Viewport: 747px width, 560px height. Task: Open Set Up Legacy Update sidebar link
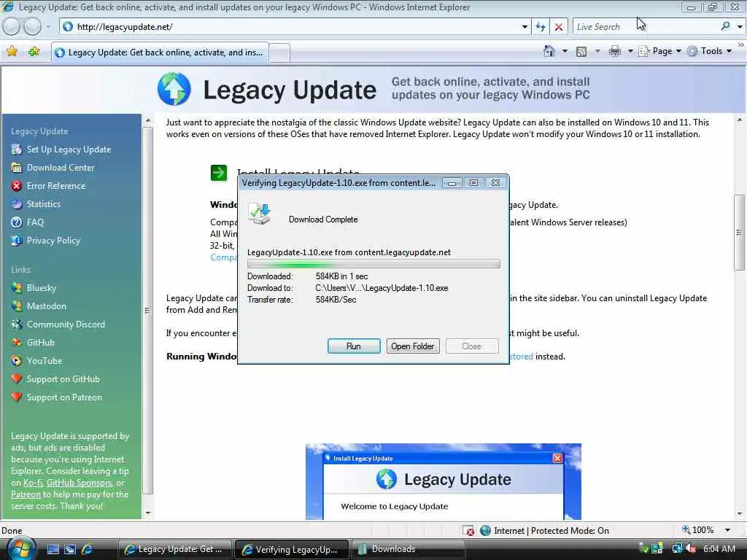click(x=69, y=149)
